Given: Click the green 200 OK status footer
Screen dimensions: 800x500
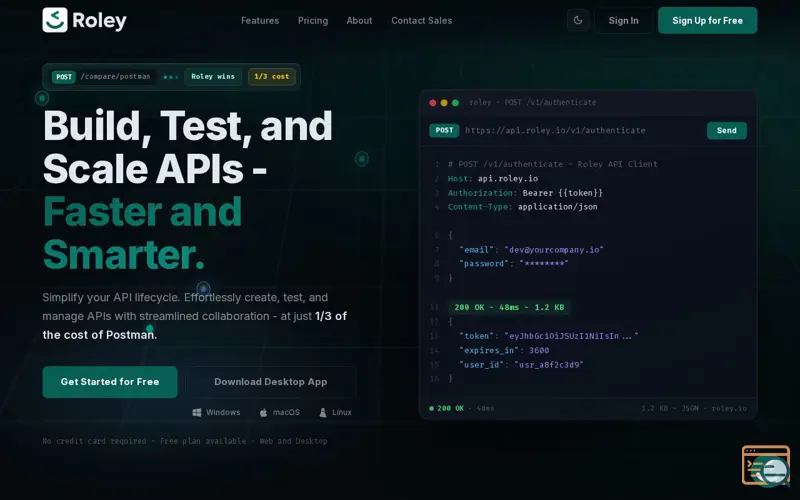Looking at the screenshot, I should tap(447, 408).
